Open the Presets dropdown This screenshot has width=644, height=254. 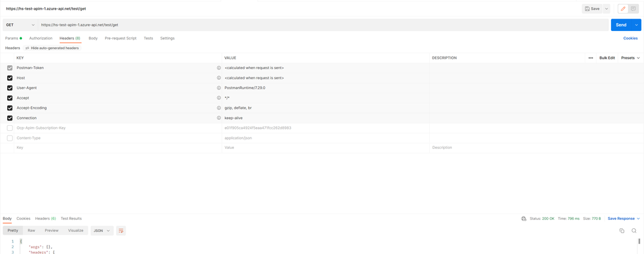pyautogui.click(x=630, y=58)
